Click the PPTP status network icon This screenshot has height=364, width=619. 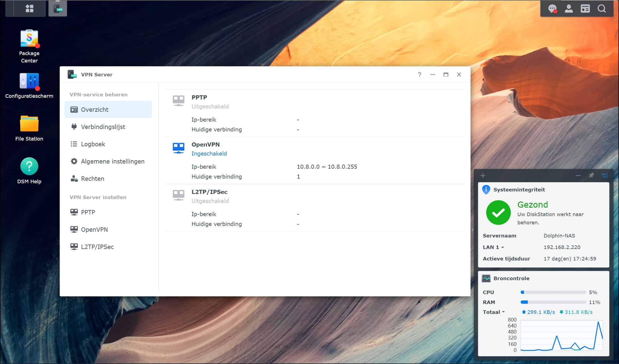(179, 101)
